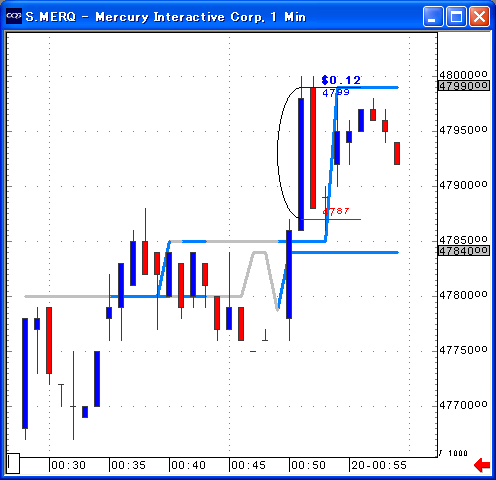
Task: Click the 4775000 price axis label
Action: [x=463, y=350]
